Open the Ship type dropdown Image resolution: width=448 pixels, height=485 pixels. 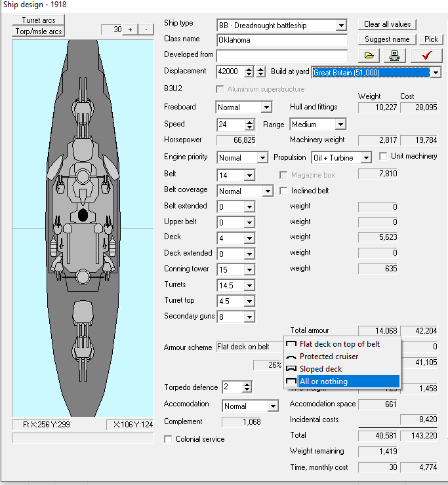point(341,26)
